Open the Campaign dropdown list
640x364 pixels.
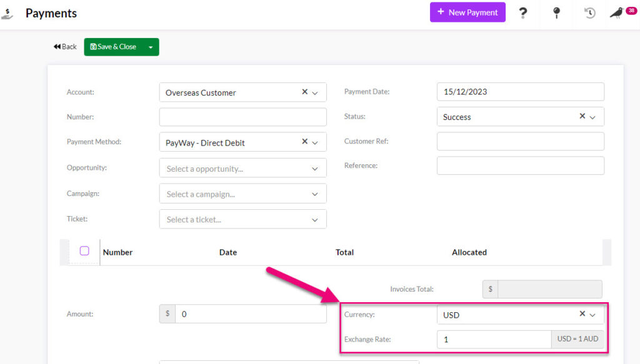tap(314, 194)
